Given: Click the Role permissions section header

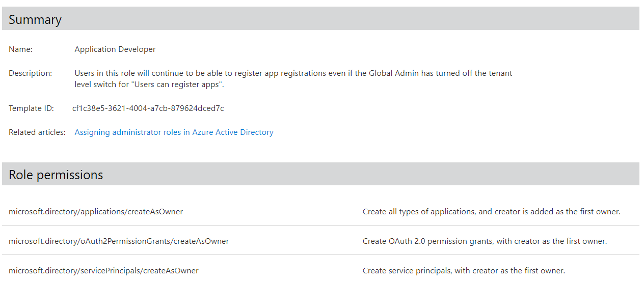Looking at the screenshot, I should point(320,174).
